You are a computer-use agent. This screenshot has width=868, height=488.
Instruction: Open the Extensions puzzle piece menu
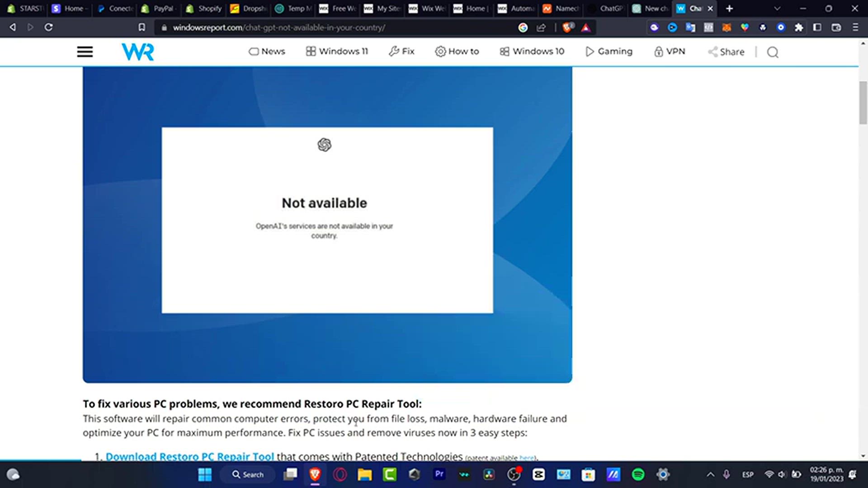point(799,28)
